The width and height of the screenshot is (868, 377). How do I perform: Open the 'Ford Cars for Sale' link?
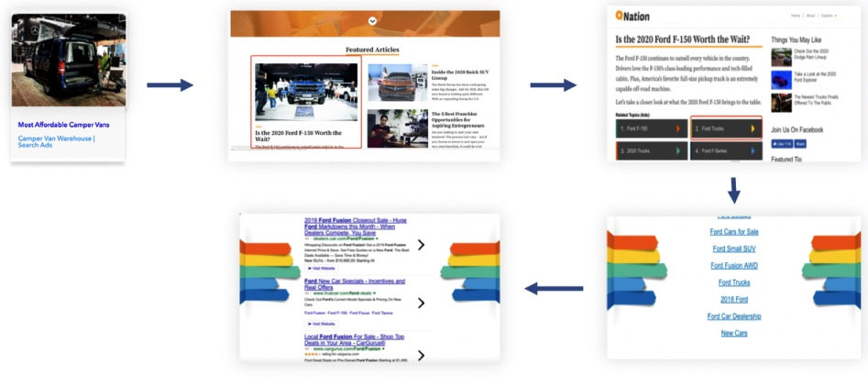(x=734, y=232)
